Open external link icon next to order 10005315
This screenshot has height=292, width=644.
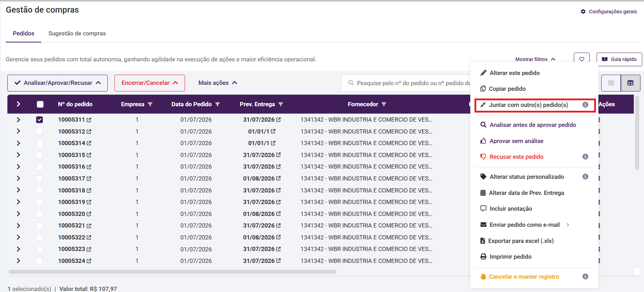(89, 155)
